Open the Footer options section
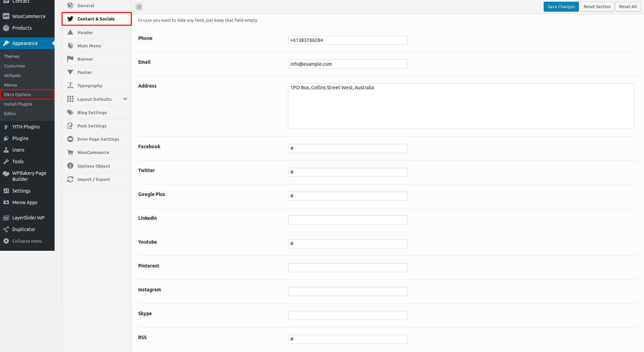This screenshot has height=352, width=644. [x=97, y=72]
